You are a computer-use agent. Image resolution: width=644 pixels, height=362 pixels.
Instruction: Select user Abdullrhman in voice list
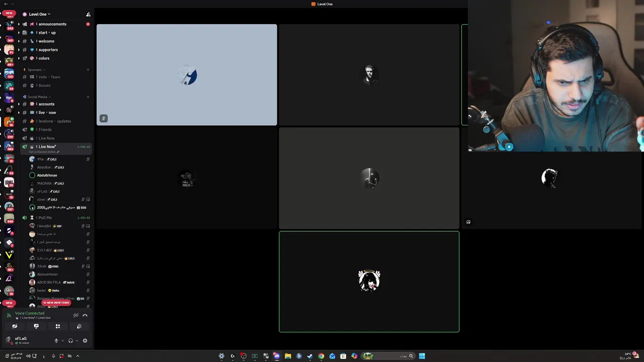tap(59, 175)
